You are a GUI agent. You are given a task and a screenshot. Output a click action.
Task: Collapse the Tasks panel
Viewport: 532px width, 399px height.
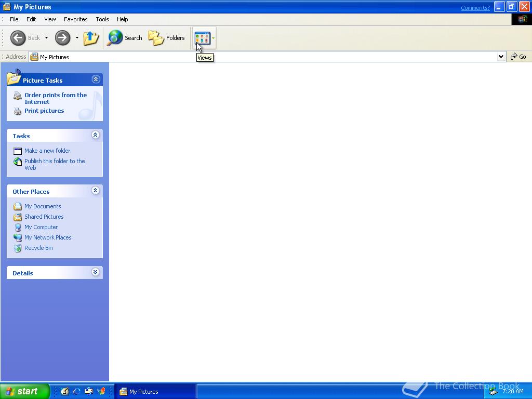pyautogui.click(x=96, y=135)
